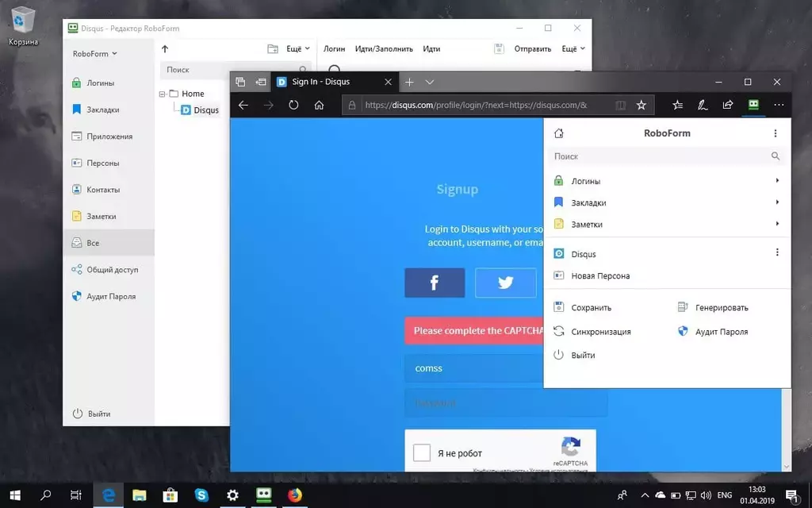Click the Facebook login button

pos(435,283)
